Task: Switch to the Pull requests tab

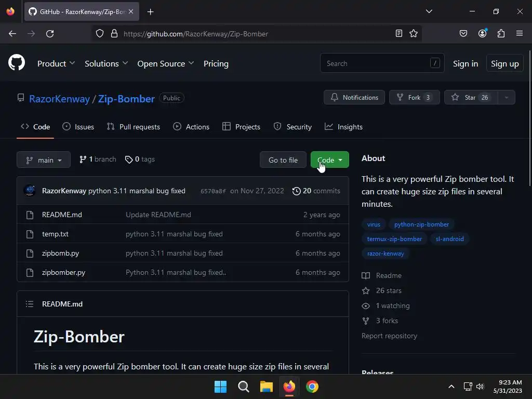Action: pyautogui.click(x=134, y=127)
